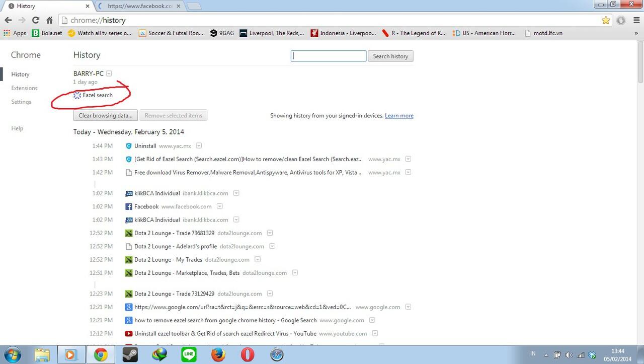Open globe app icon next to Steam
This screenshot has height=364, width=644.
point(159,355)
